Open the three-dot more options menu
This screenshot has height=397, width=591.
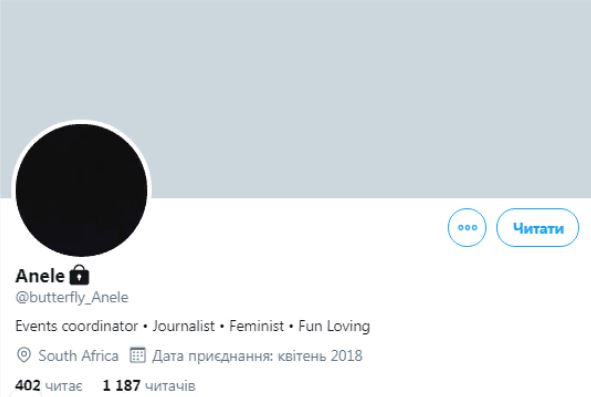click(467, 227)
